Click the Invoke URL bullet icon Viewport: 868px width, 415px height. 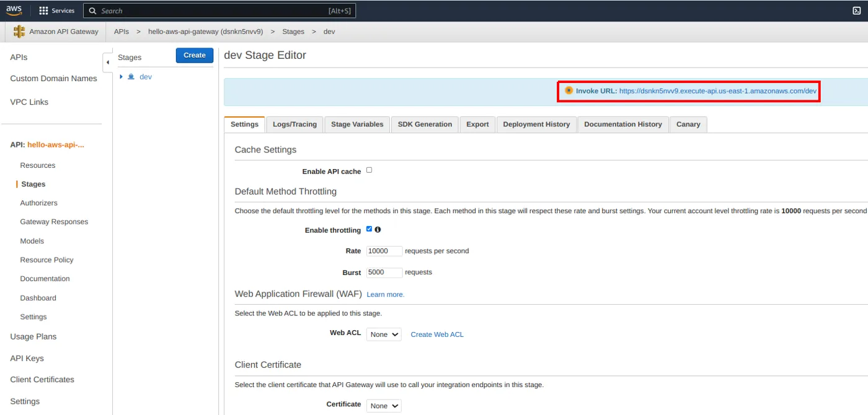[x=569, y=90]
